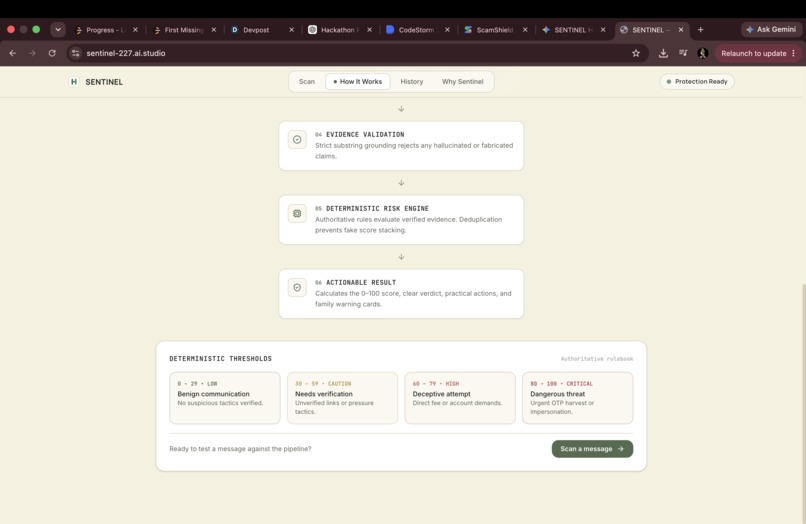Go forward using browser forward arrow
Screen dimensions: 806x524
tap(32, 53)
